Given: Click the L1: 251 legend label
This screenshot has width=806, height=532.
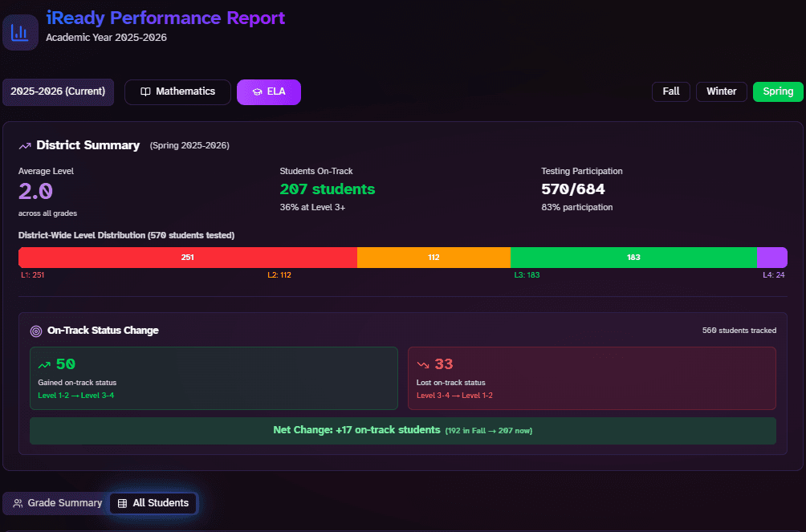Looking at the screenshot, I should pyautogui.click(x=32, y=275).
